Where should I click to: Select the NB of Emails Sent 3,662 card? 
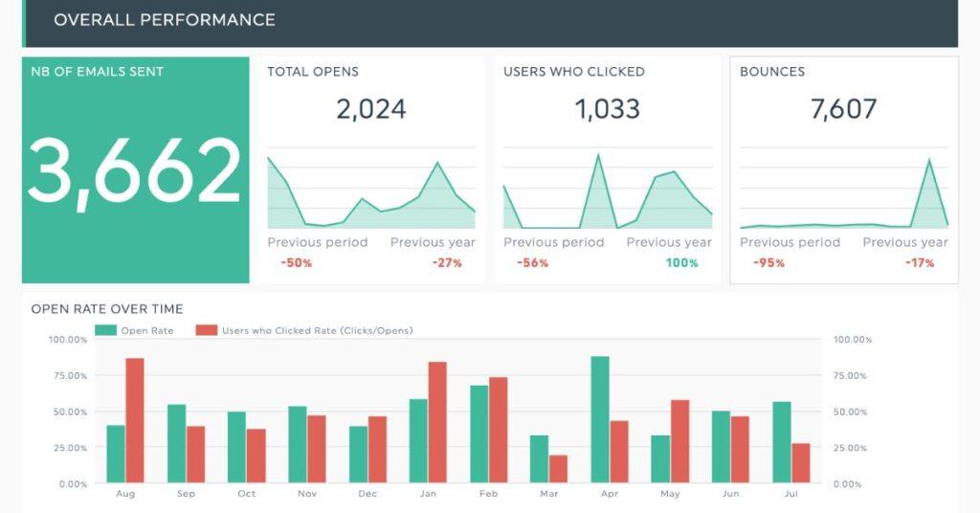(135, 170)
